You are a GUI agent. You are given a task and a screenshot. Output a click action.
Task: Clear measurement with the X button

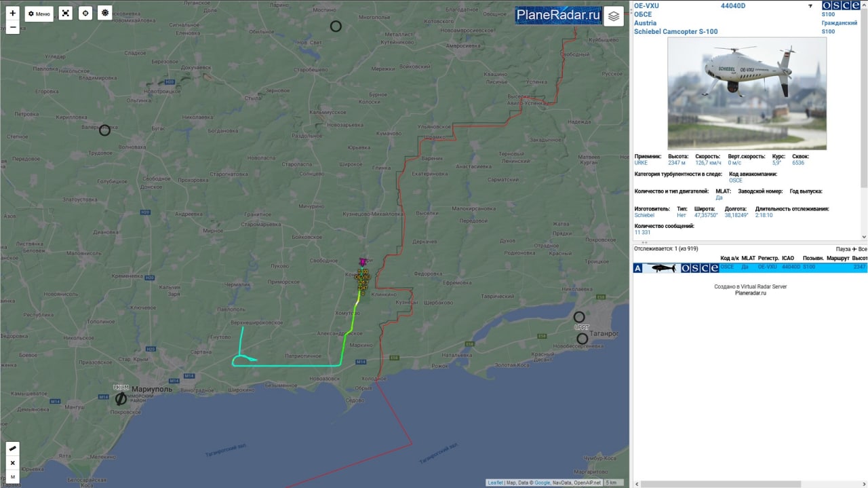[12, 464]
